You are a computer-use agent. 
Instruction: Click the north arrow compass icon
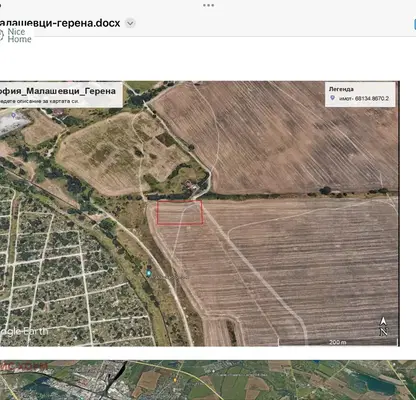pyautogui.click(x=383, y=327)
